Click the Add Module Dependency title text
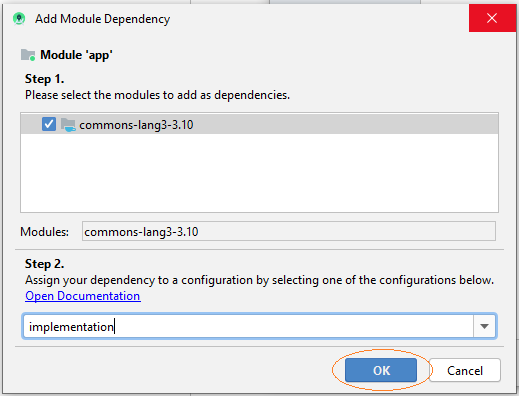This screenshot has width=519, height=396. click(103, 19)
